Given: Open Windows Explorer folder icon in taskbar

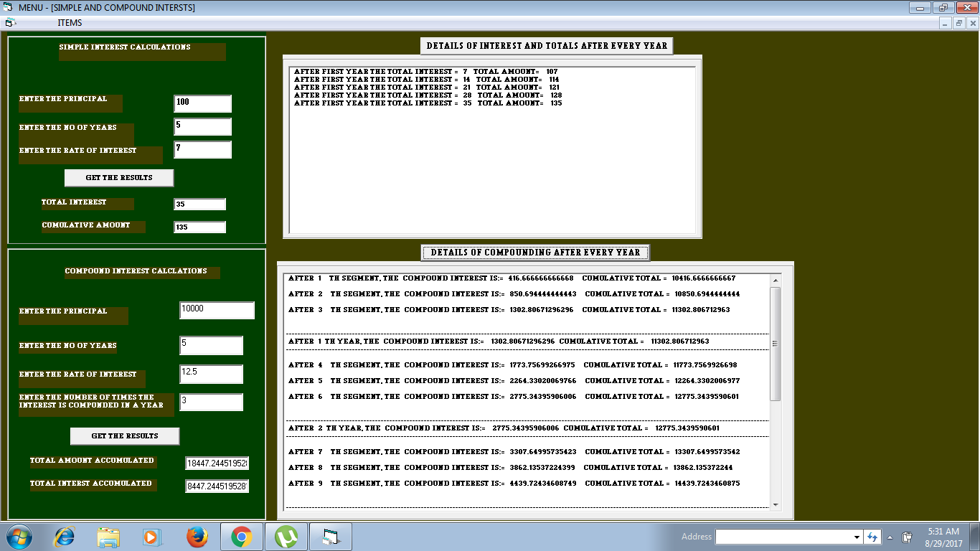Looking at the screenshot, I should [x=108, y=537].
